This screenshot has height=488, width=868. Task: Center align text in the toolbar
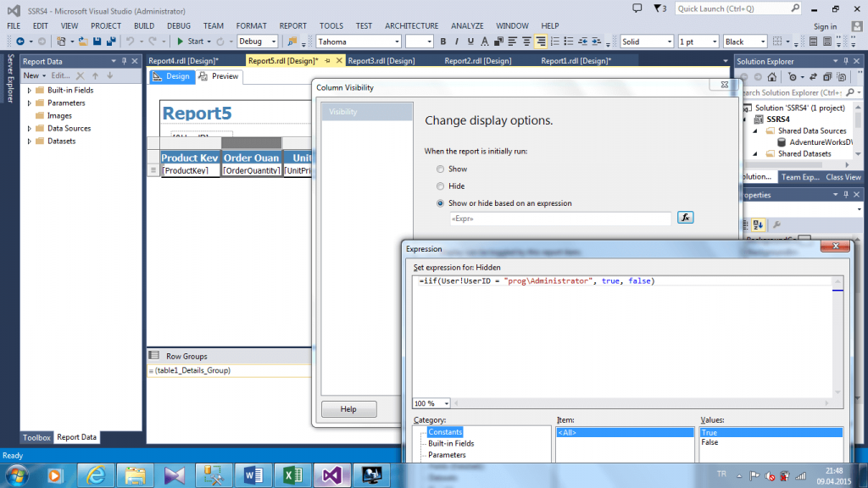(x=526, y=42)
